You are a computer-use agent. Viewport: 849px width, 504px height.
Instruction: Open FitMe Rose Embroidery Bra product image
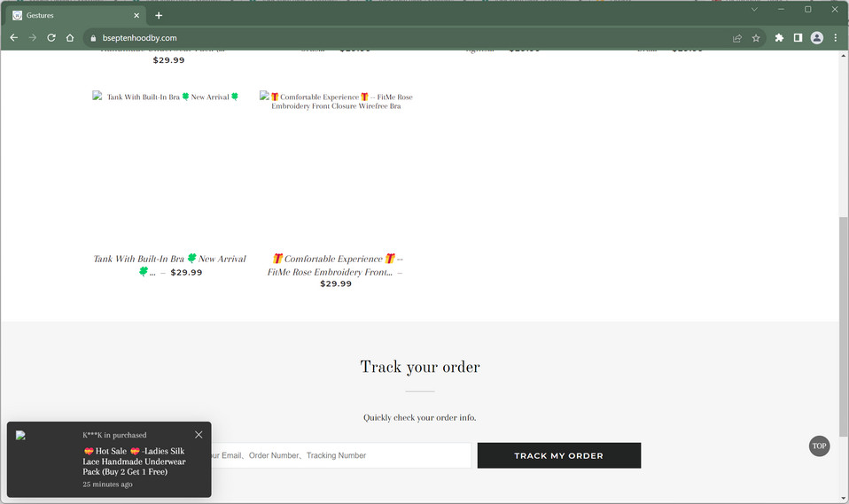pos(336,167)
